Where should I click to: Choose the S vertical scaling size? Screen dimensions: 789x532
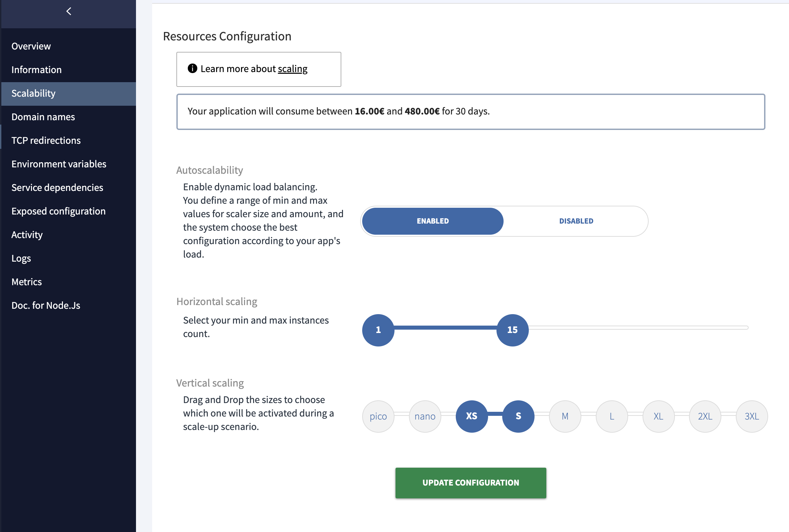click(518, 416)
